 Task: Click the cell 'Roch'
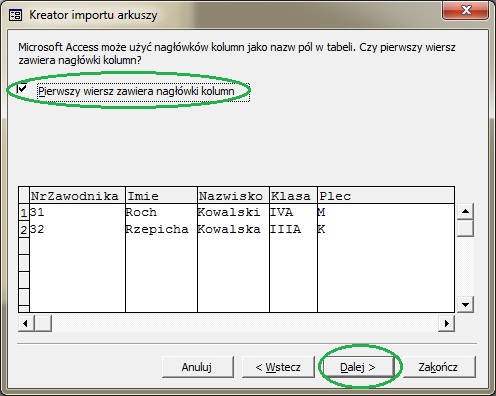[x=161, y=212]
